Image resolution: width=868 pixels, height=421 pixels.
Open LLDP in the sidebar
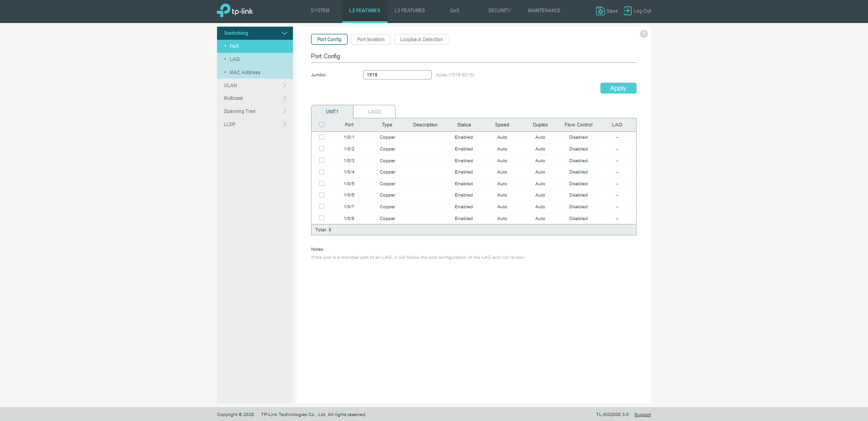point(255,124)
